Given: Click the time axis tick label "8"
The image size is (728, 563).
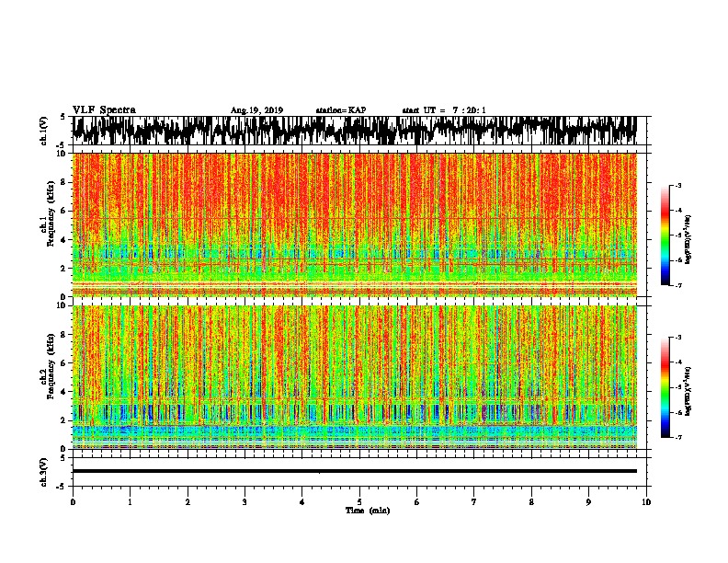Looking at the screenshot, I should (x=531, y=502).
